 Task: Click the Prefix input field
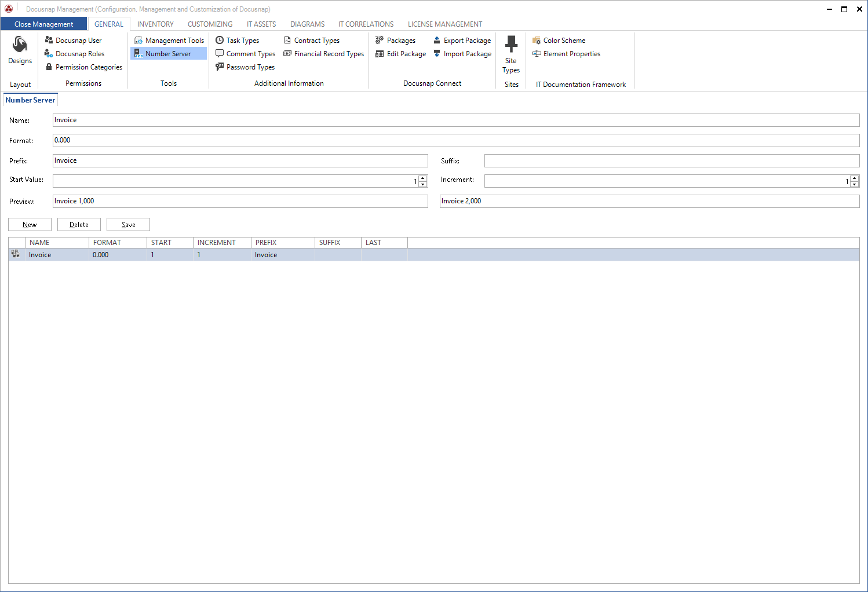click(240, 160)
